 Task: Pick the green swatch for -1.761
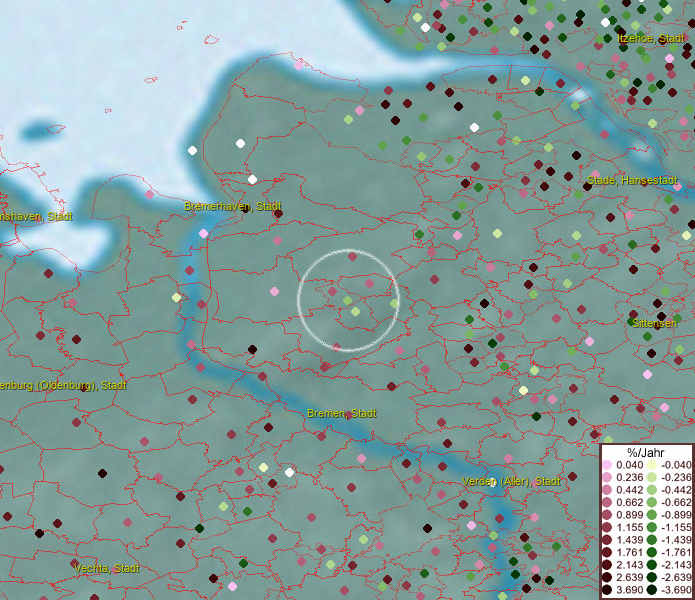click(x=652, y=553)
